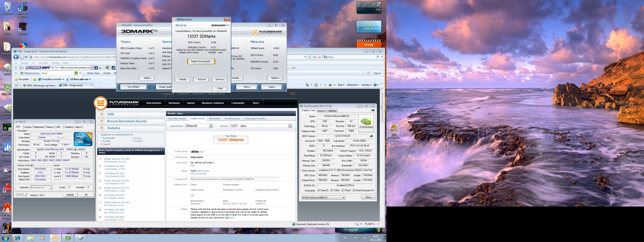The width and height of the screenshot is (644, 242).
Task: Refresh the Internet Explorer page
Action: tap(315, 57)
